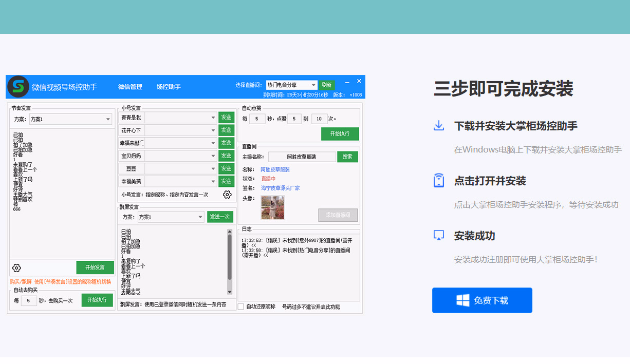Click the phone icon beside 点击打开并安装
Viewport: 630px width, 364px height.
(439, 181)
